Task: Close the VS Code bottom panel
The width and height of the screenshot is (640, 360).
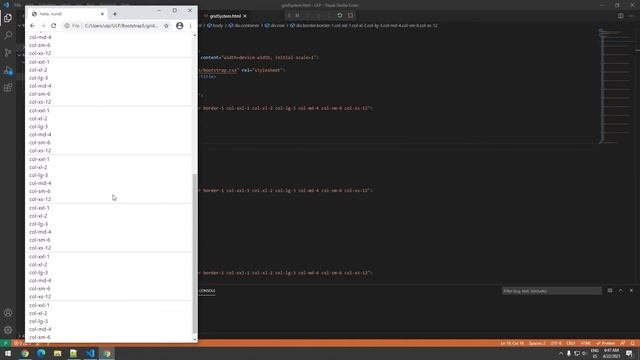Action: (631, 291)
